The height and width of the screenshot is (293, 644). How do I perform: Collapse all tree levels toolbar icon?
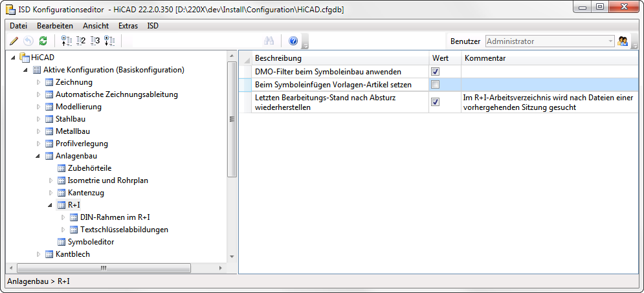coord(67,41)
